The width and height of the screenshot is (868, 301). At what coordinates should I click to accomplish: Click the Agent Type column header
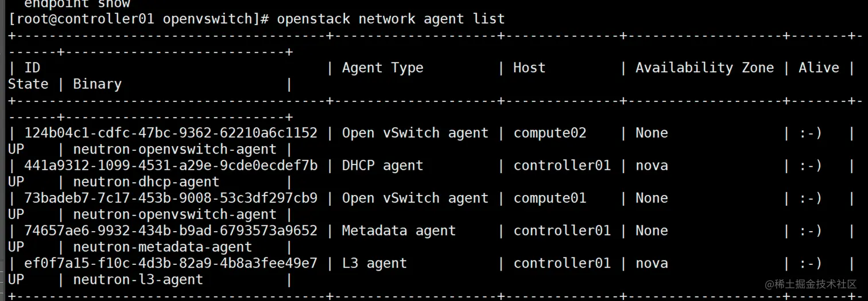[382, 68]
